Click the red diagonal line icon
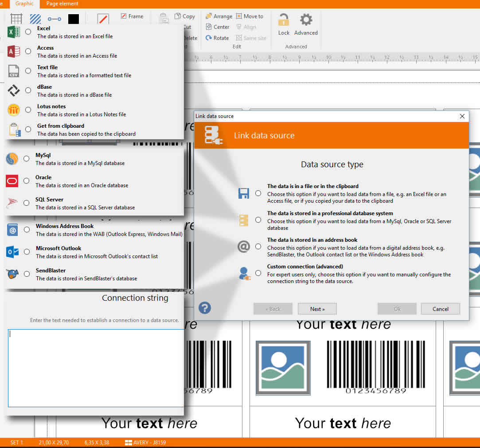The height and width of the screenshot is (448, 480). pos(103,19)
